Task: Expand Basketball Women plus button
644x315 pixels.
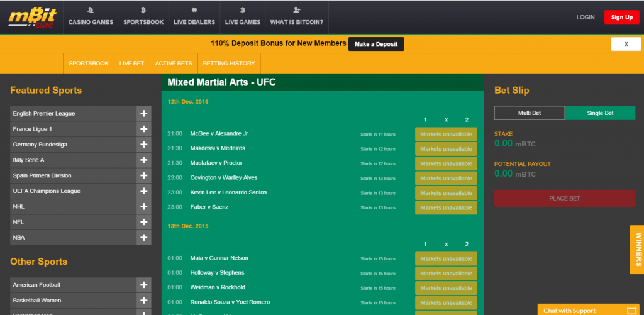Action: pyautogui.click(x=144, y=301)
